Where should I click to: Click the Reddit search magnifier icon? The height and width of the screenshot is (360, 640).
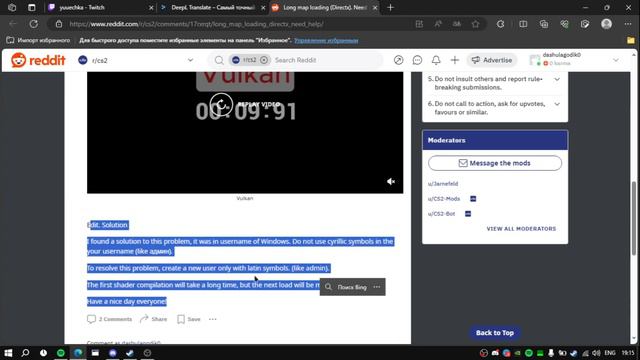tap(219, 60)
